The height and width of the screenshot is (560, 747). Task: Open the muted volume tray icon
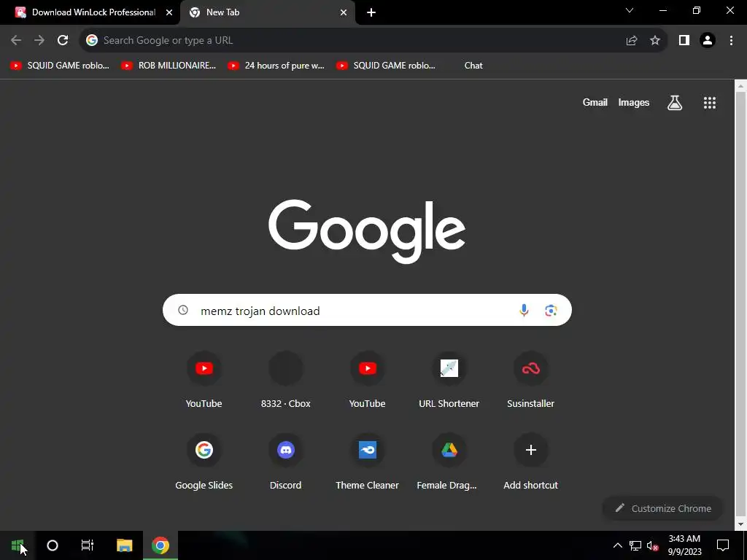[653, 545]
